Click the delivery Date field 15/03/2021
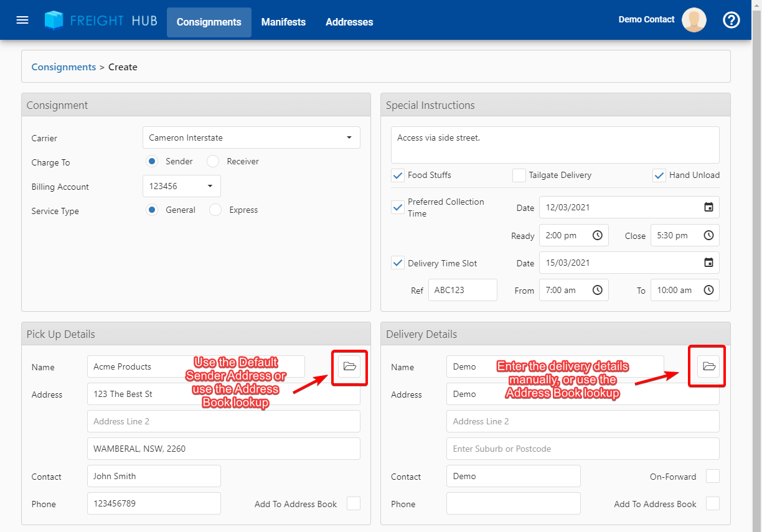 tap(629, 263)
